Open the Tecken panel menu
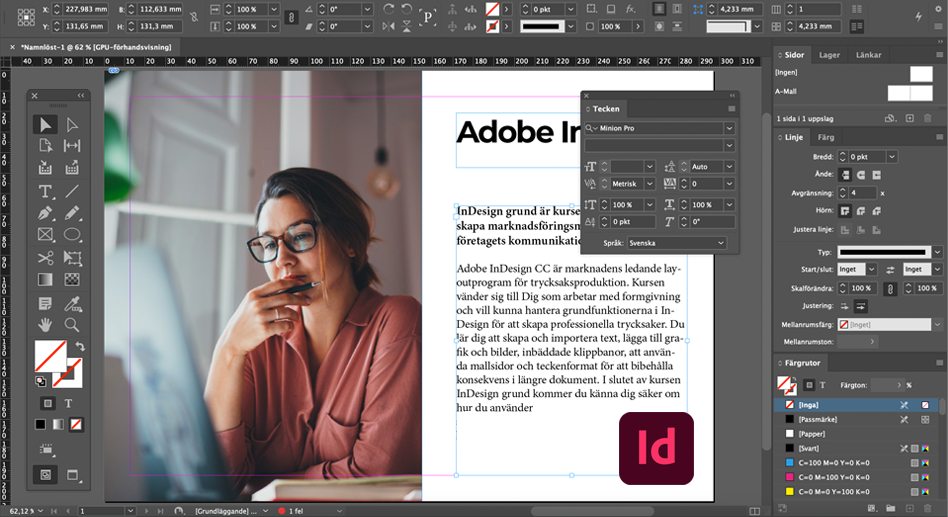The width and height of the screenshot is (948, 517). [732, 109]
